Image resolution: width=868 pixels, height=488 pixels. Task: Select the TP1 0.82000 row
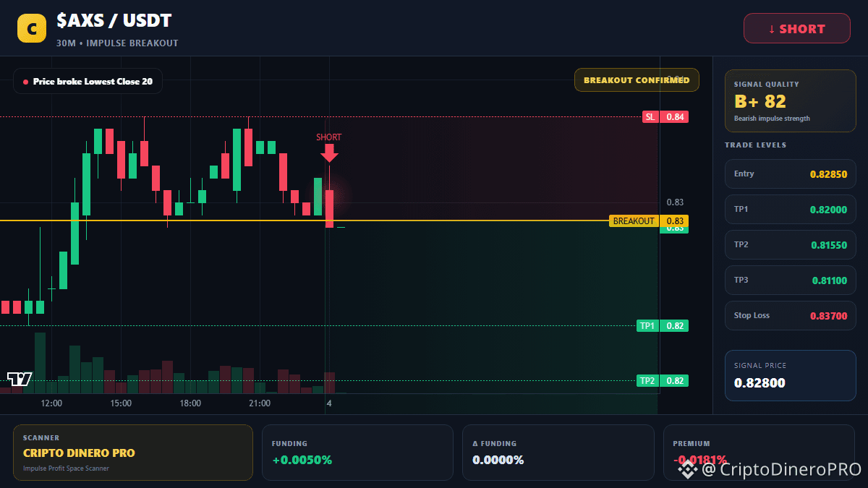tap(790, 210)
